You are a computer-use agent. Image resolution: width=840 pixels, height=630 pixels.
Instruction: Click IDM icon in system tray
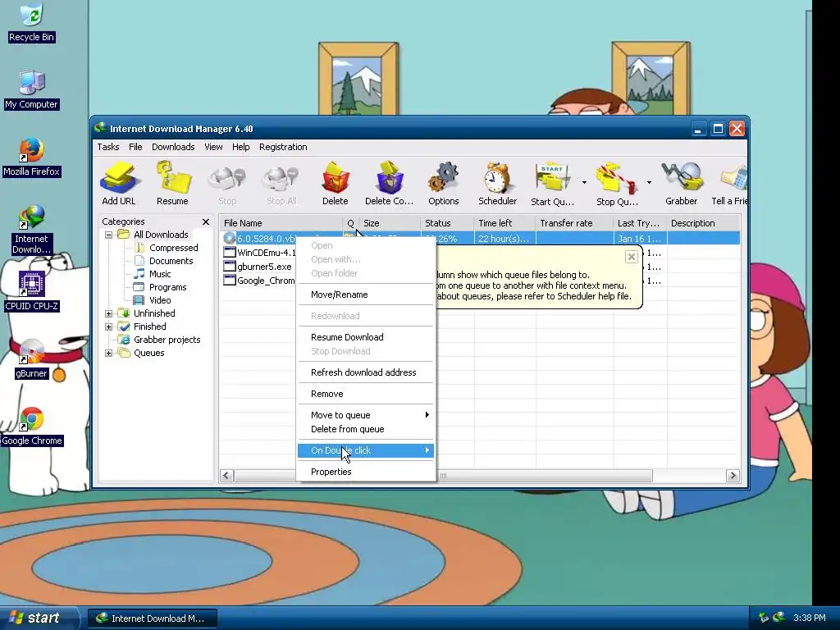(x=778, y=618)
